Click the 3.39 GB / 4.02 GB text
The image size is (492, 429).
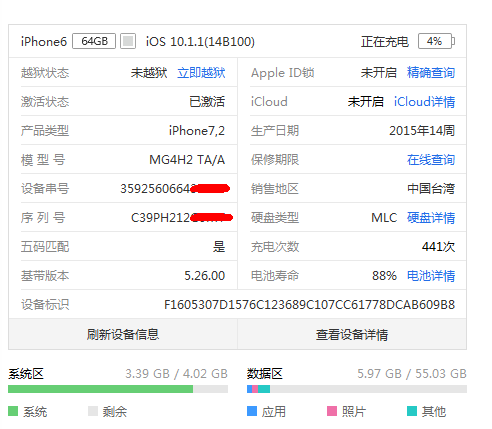[176, 374]
